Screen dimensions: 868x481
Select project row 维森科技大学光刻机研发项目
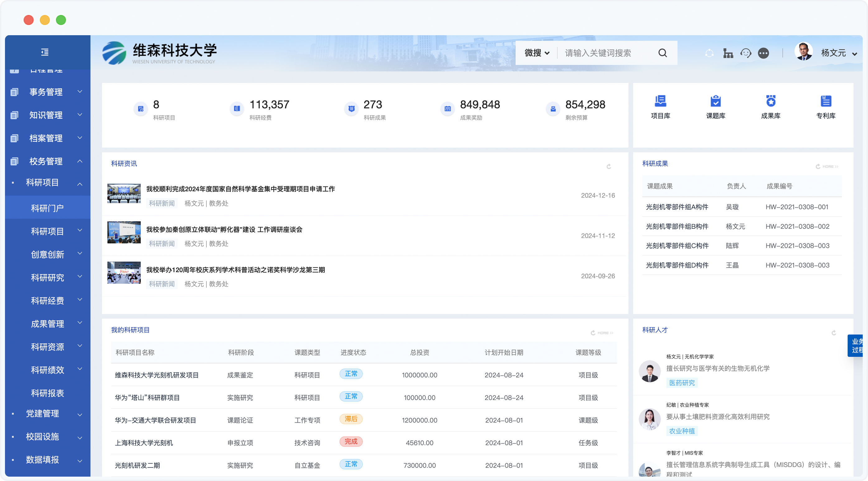point(364,375)
